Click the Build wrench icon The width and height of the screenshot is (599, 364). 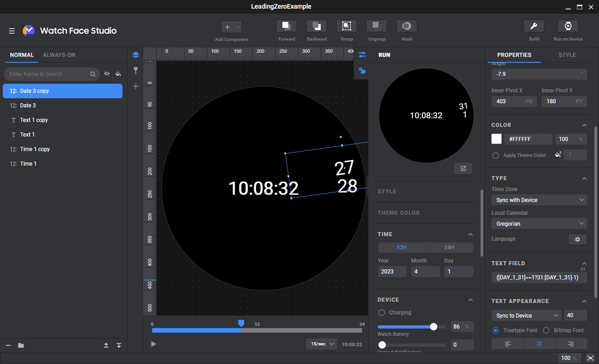(534, 26)
